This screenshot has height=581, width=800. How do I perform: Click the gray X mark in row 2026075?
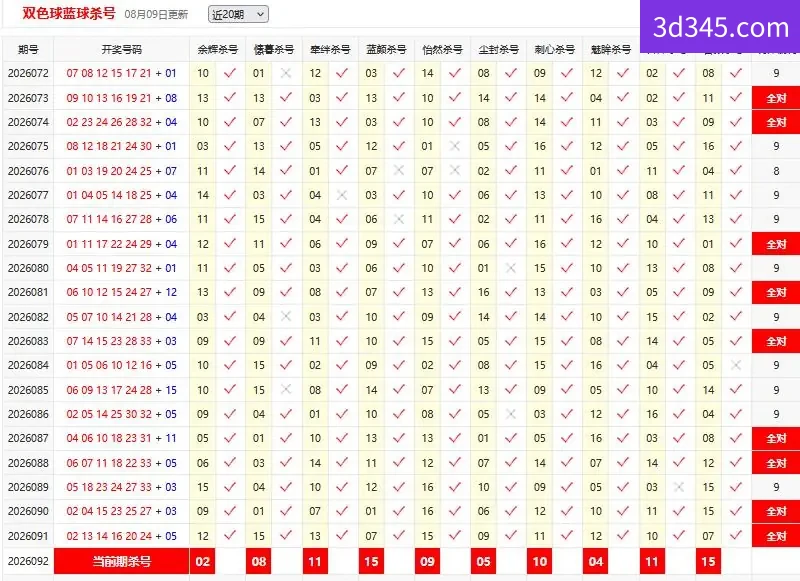tap(455, 146)
